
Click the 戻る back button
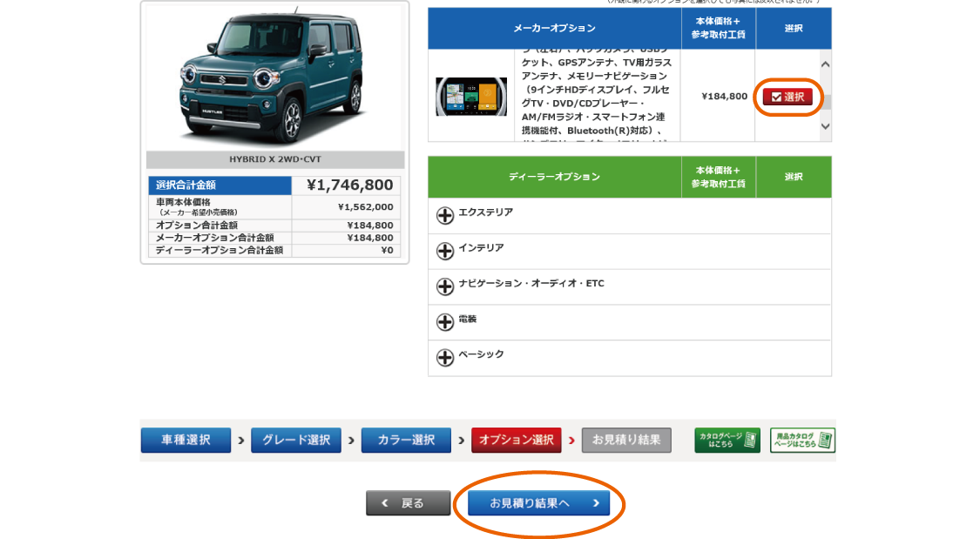409,502
